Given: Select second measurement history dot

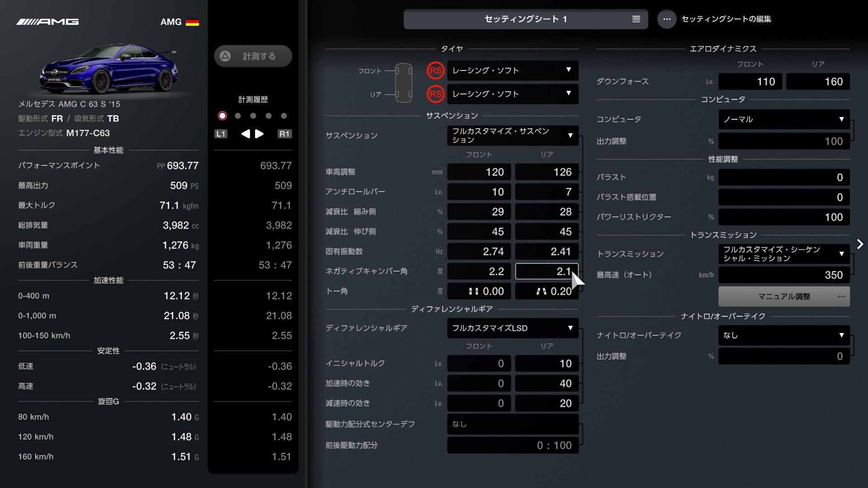Looking at the screenshot, I should [238, 116].
